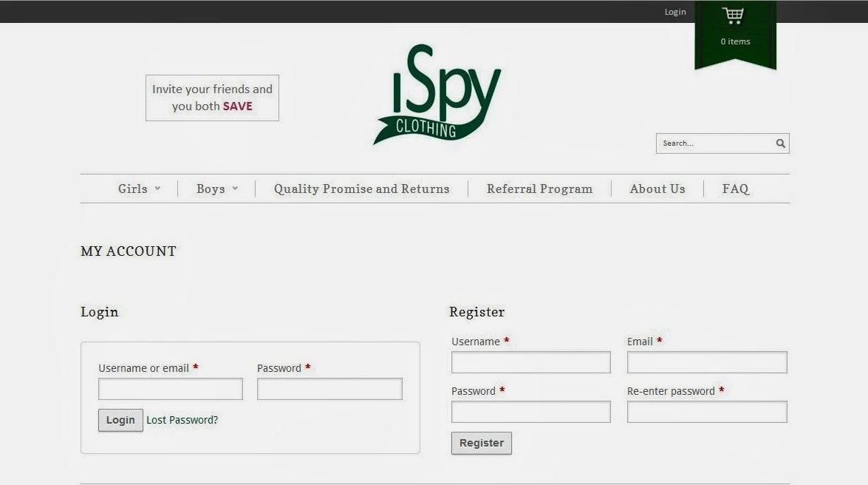Screen dimensions: 868x485
Task: Focus the Register Password field
Action: [x=531, y=412]
